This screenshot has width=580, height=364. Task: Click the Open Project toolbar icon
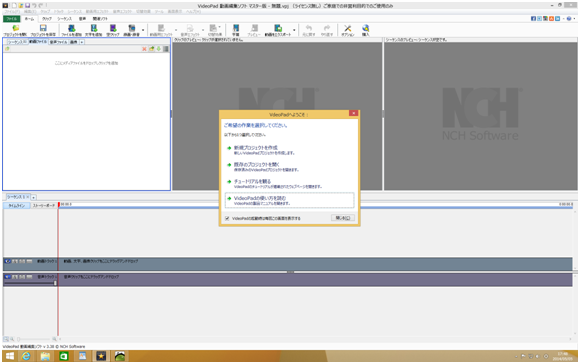click(x=15, y=30)
